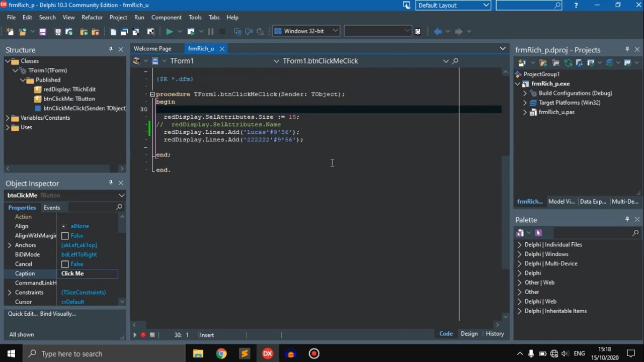Click the Bind Visually link
Image resolution: width=644 pixels, height=362 pixels.
click(58, 314)
